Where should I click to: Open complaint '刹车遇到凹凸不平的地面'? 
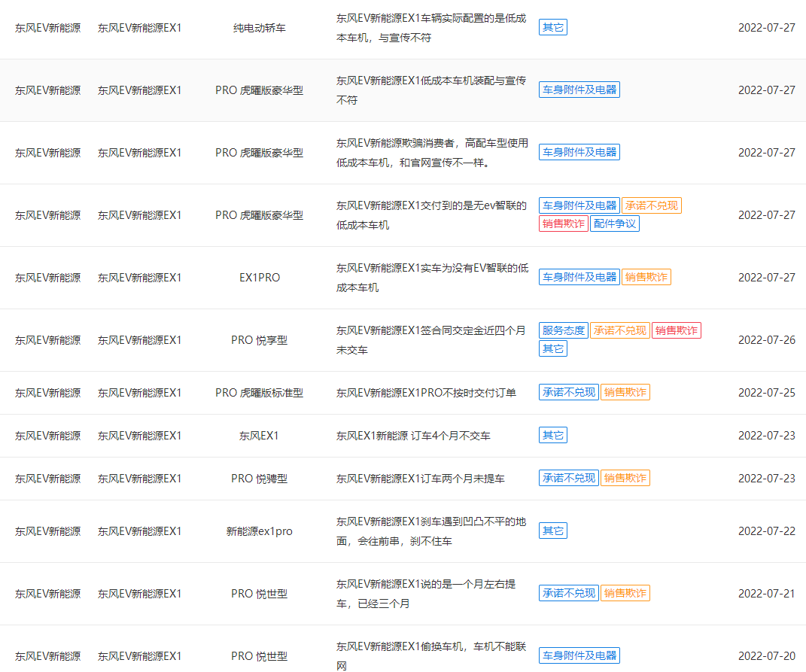tap(431, 531)
